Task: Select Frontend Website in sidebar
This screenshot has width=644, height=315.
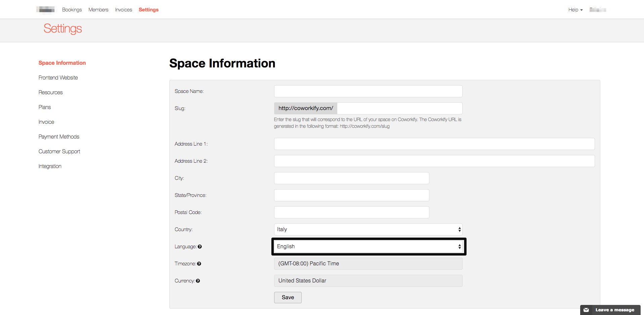Action: coord(58,77)
